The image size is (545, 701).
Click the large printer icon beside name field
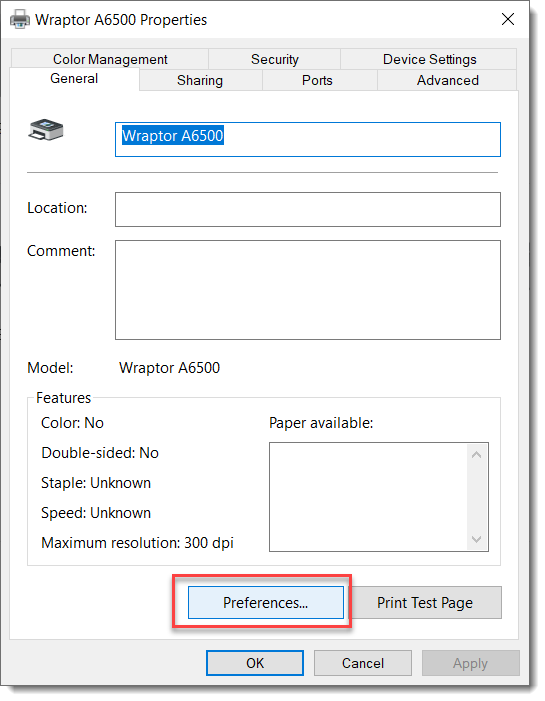[46, 130]
